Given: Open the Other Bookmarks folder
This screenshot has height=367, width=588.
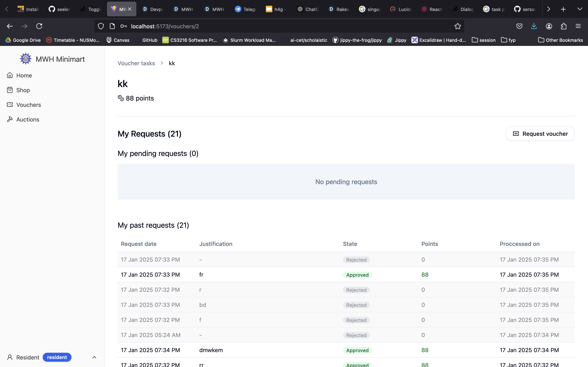Looking at the screenshot, I should (x=560, y=40).
